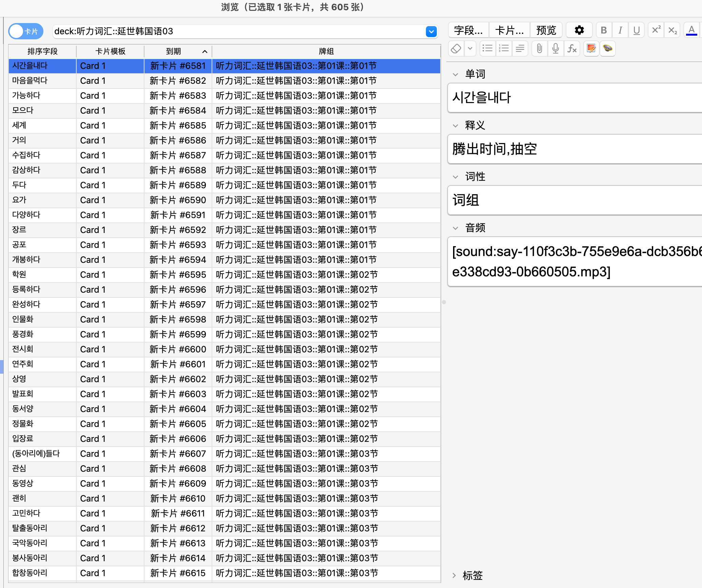This screenshot has height=588, width=702.
Task: Click the microphone record audio icon
Action: [555, 48]
